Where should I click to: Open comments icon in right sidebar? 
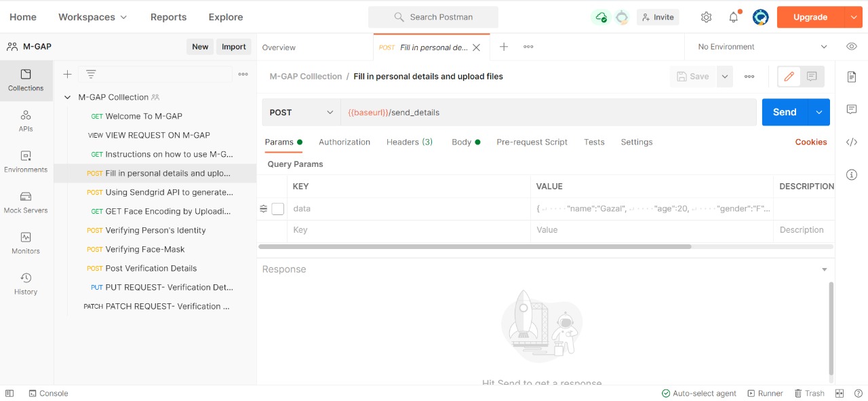coord(852,109)
